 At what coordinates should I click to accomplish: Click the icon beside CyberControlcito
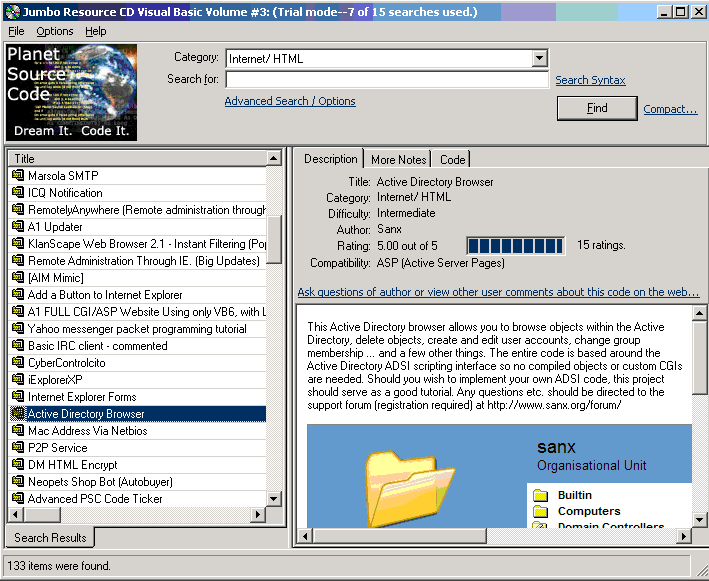(x=18, y=362)
